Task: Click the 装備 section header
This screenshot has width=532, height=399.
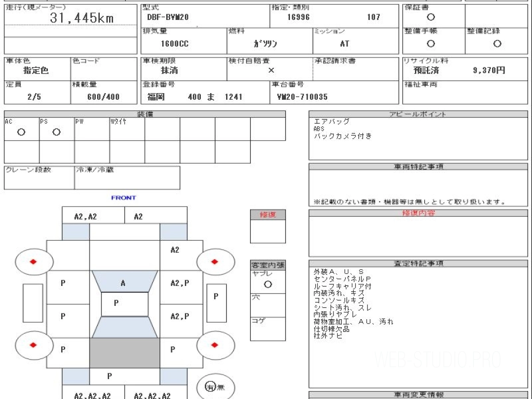Action: 145,114
